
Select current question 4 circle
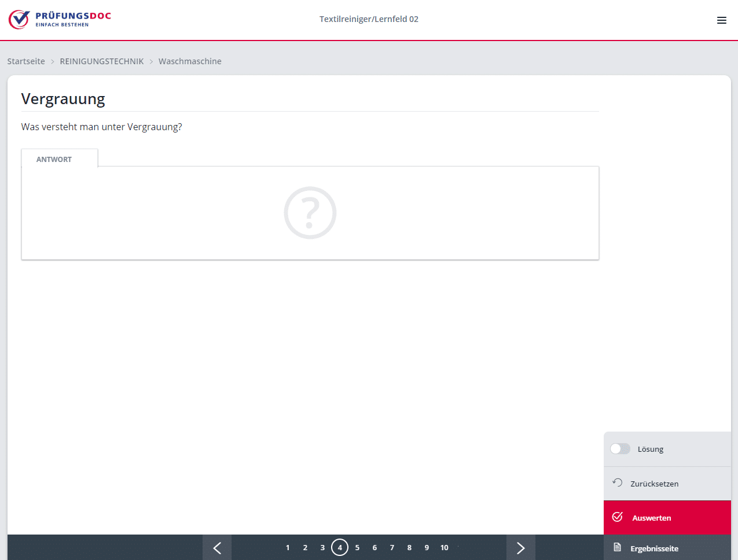(x=340, y=548)
